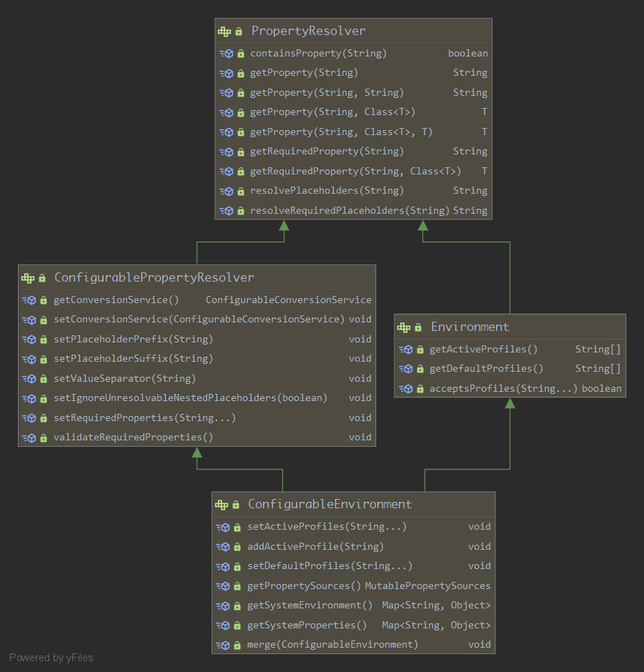Click the method icon for containsProperty(String)
Screen dimensions: 644x672
click(x=227, y=54)
